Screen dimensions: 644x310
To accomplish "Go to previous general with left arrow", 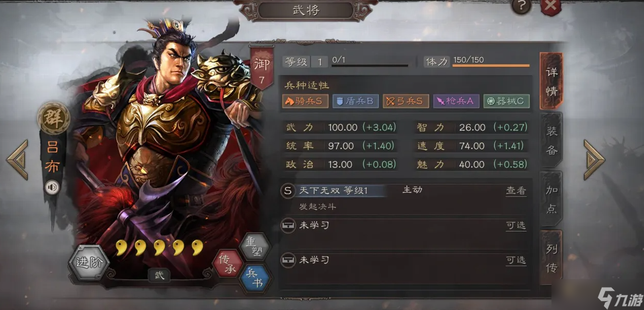I will point(17,159).
